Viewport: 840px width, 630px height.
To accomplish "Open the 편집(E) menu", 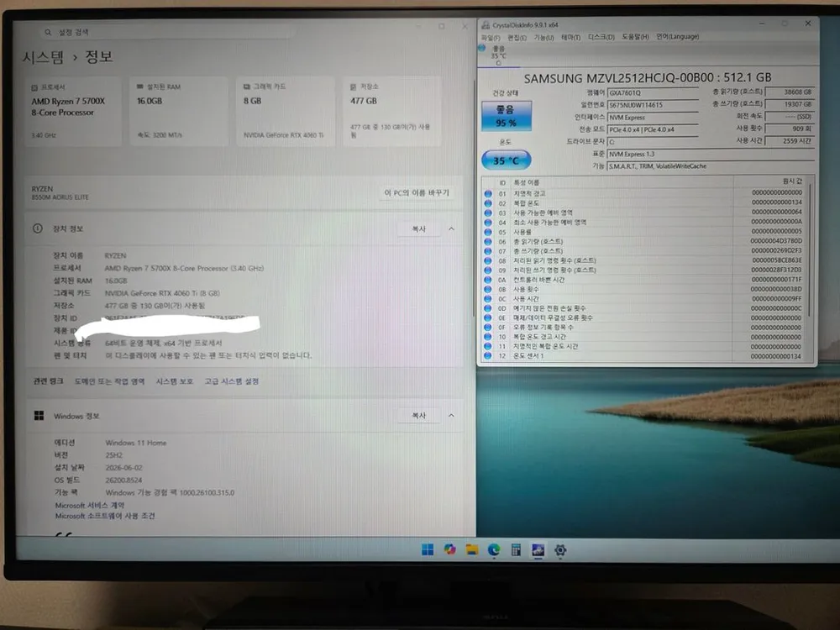I will [x=517, y=38].
